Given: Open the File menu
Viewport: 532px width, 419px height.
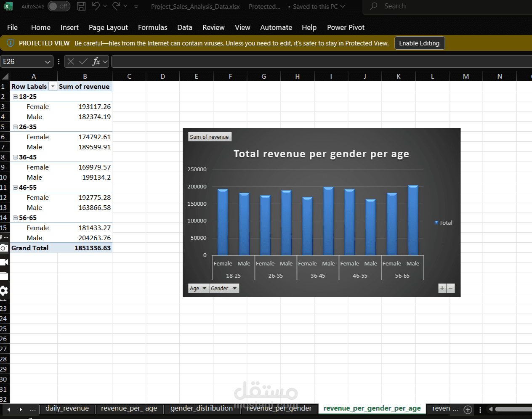Looking at the screenshot, I should point(12,27).
